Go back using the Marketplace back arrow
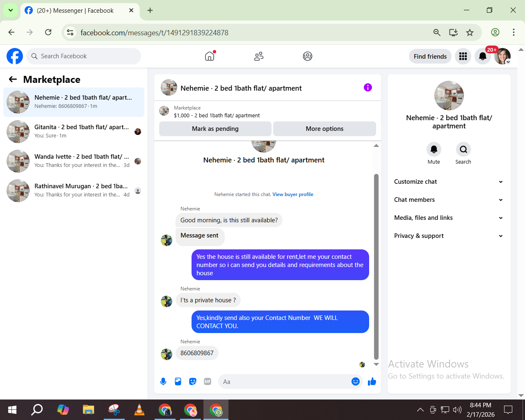Viewport: 525px width, 420px height. coord(13,79)
